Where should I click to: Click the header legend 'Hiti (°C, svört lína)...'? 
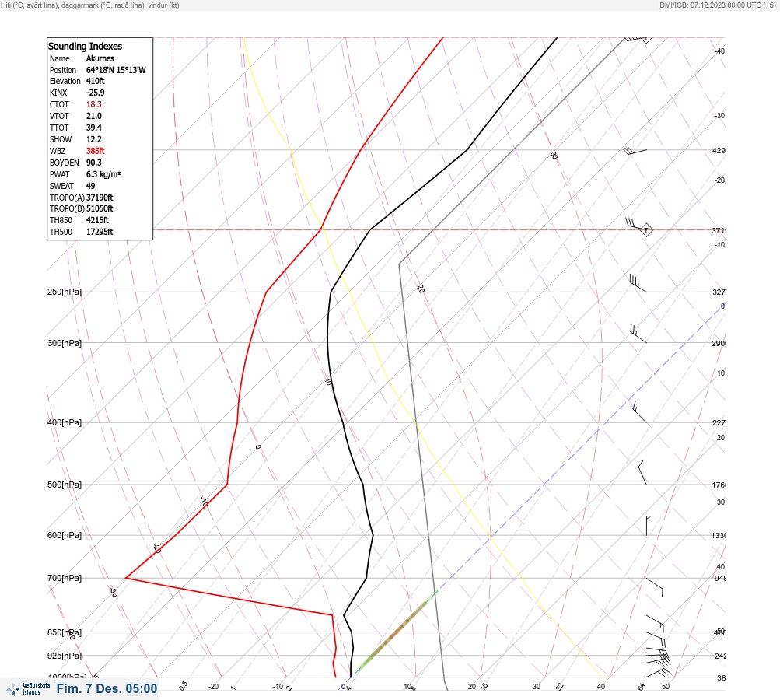(90, 5)
